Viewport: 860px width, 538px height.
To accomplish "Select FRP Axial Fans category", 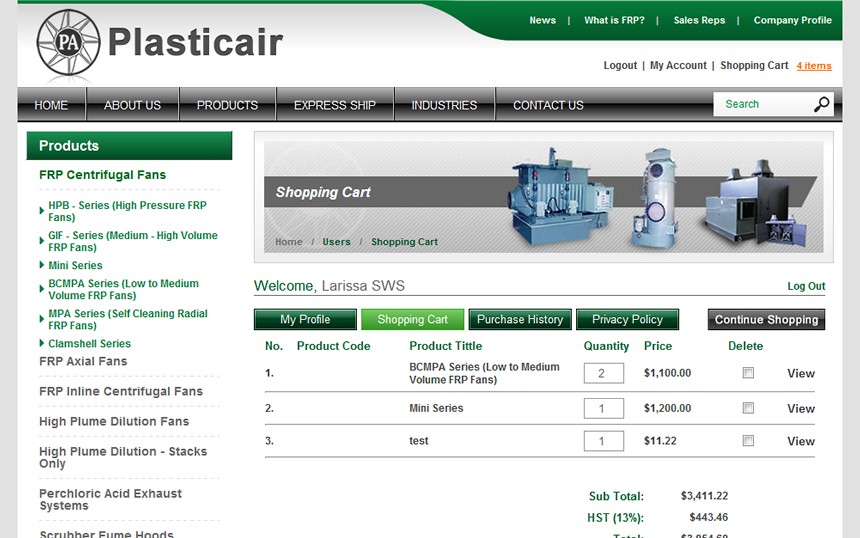I will point(83,361).
